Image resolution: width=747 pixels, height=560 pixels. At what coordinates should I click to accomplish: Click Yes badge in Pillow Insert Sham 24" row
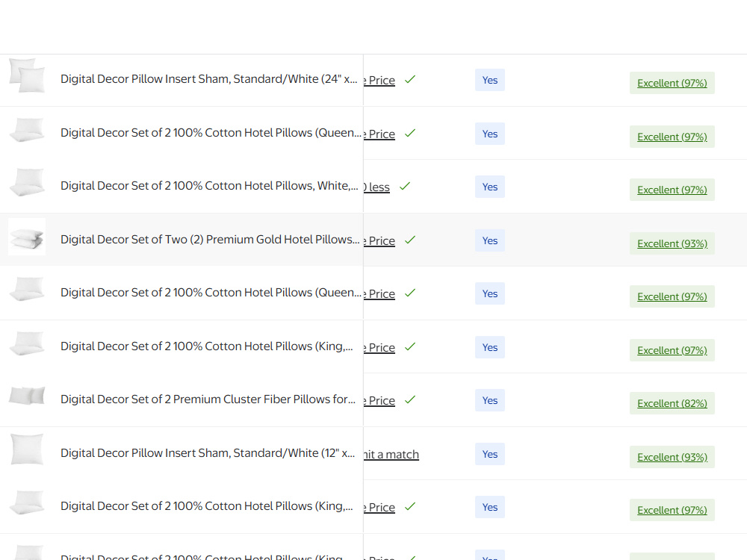click(490, 80)
